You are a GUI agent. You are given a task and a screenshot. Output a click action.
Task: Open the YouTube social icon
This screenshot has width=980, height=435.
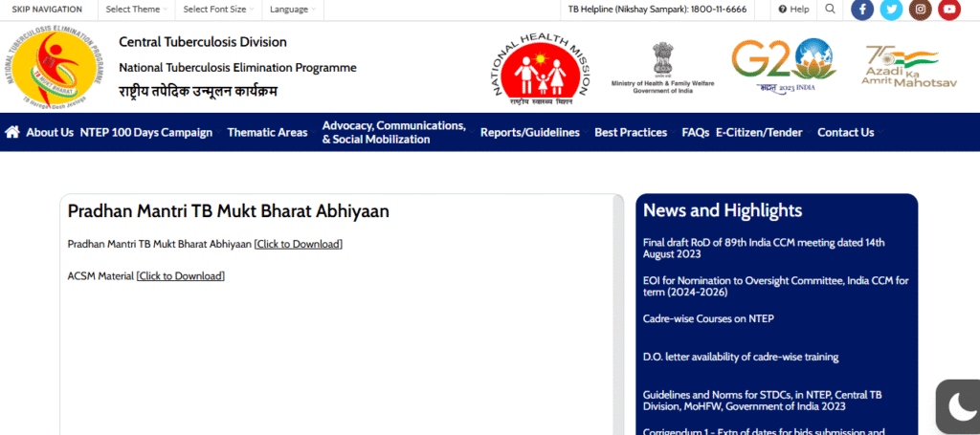click(x=948, y=10)
